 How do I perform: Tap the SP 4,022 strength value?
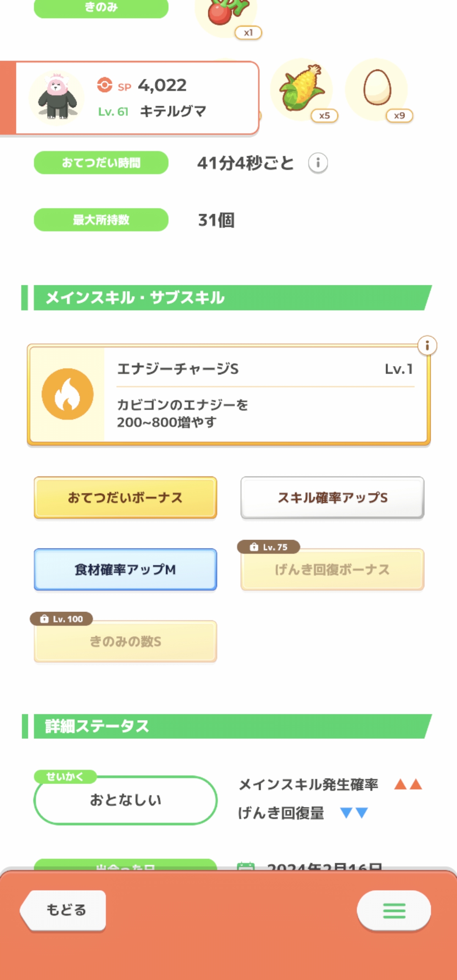162,85
